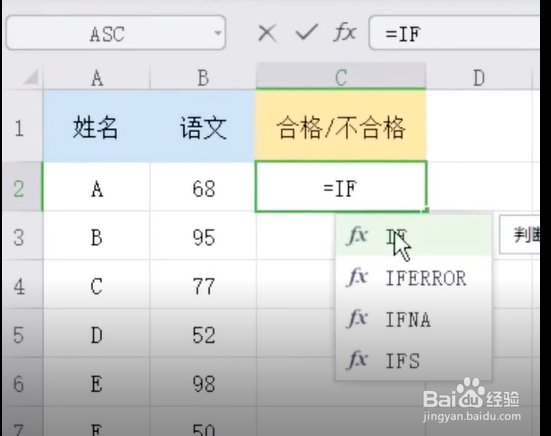
Task: Click fx icon beside IFS suggestion
Action: coord(357,360)
